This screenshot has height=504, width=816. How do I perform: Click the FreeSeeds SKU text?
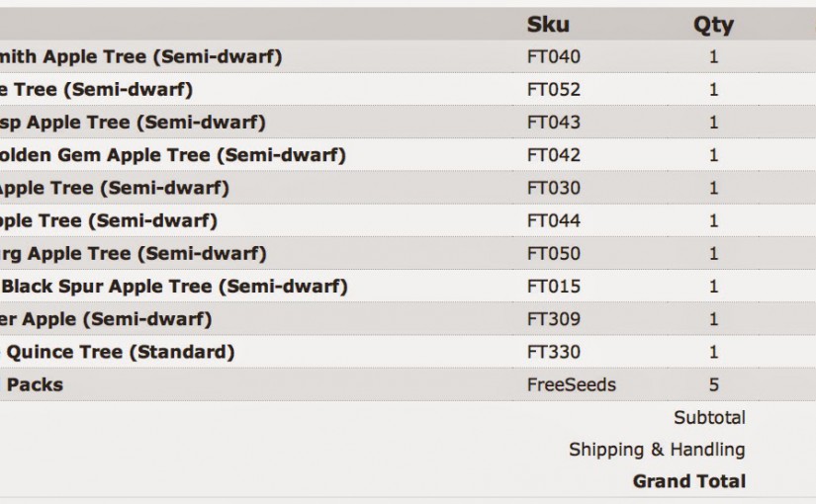(572, 384)
